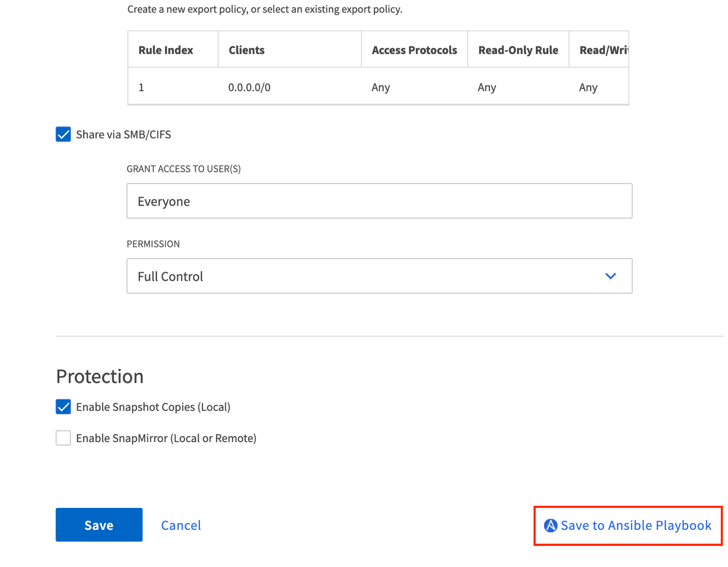Open the Permission dropdown chevron
Screen dimensions: 728x567
coord(610,276)
